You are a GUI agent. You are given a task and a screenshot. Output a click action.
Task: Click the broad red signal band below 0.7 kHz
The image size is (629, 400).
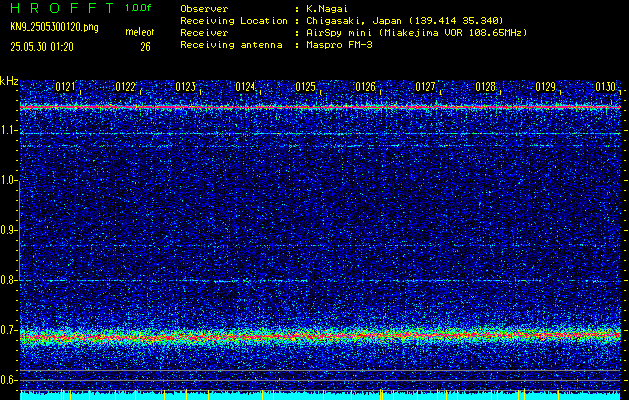320,335
